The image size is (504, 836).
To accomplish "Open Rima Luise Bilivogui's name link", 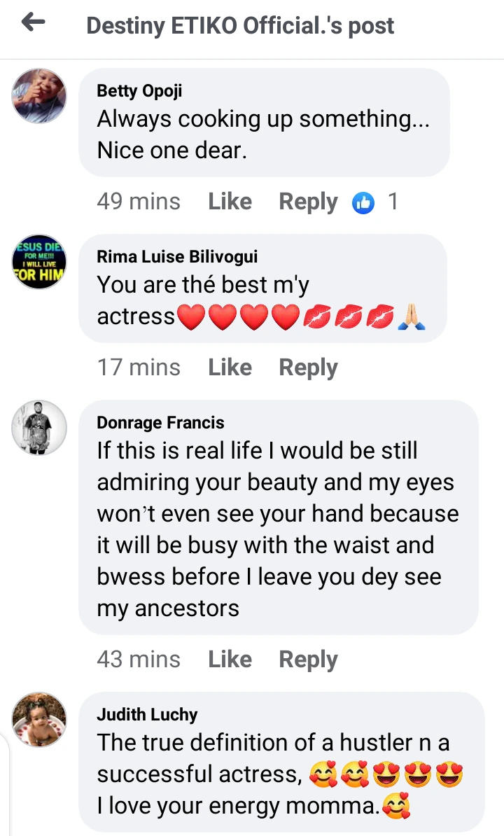I will (178, 257).
